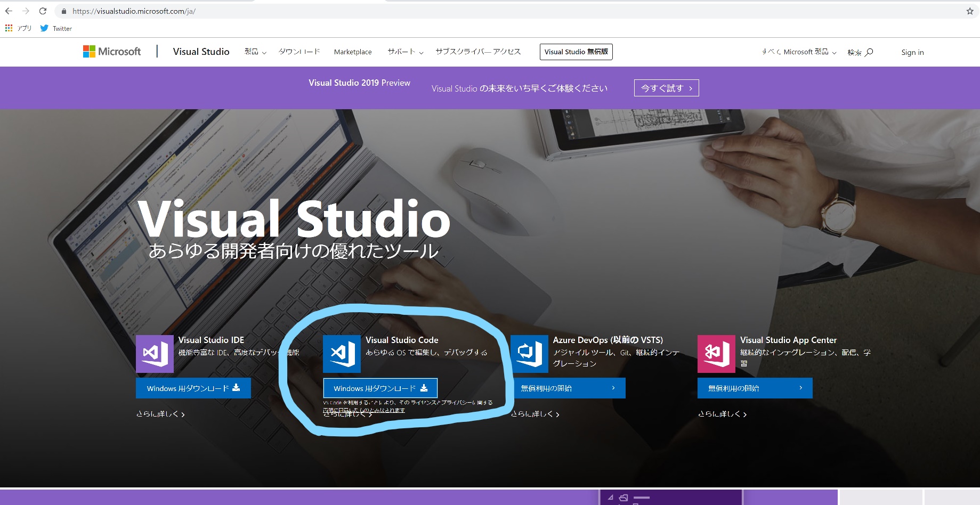Open the ダウンロード menu item

(x=299, y=52)
